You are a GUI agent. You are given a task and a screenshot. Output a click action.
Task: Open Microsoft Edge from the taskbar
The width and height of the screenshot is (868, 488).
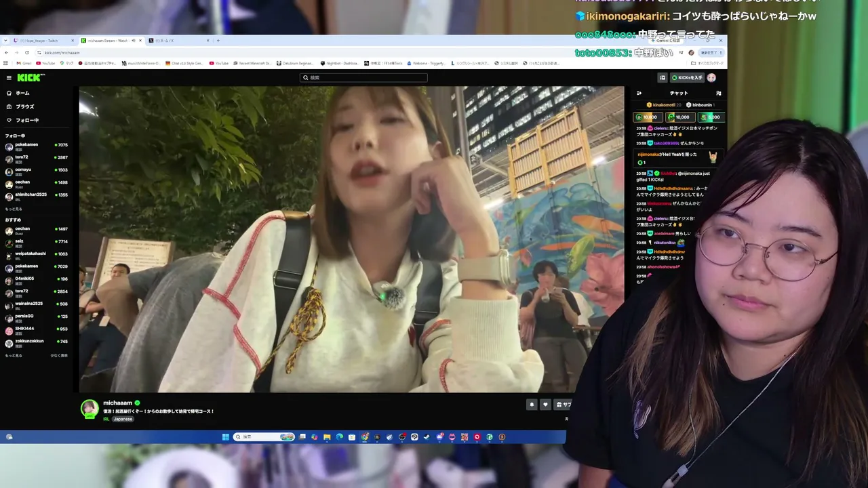[x=339, y=437]
